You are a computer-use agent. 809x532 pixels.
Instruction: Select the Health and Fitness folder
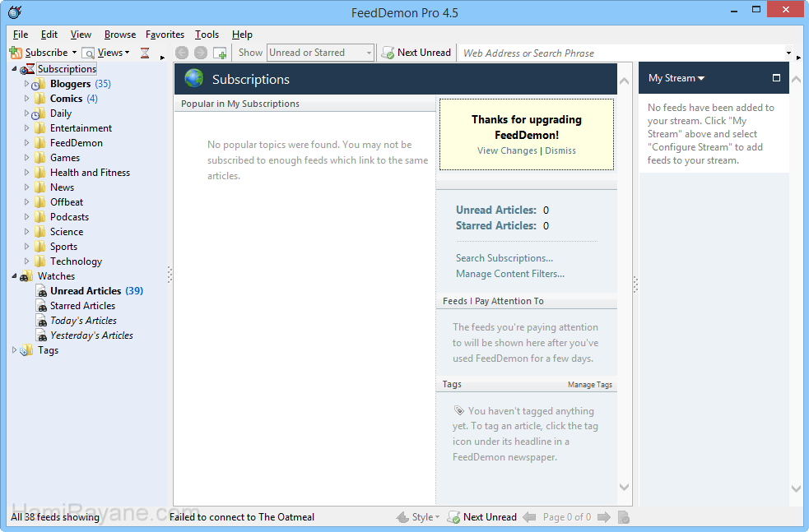(90, 173)
